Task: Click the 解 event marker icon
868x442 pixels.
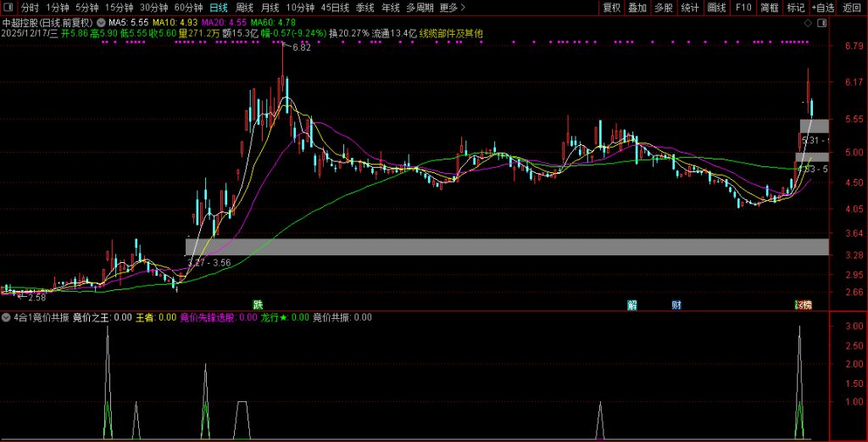Action: pos(632,305)
